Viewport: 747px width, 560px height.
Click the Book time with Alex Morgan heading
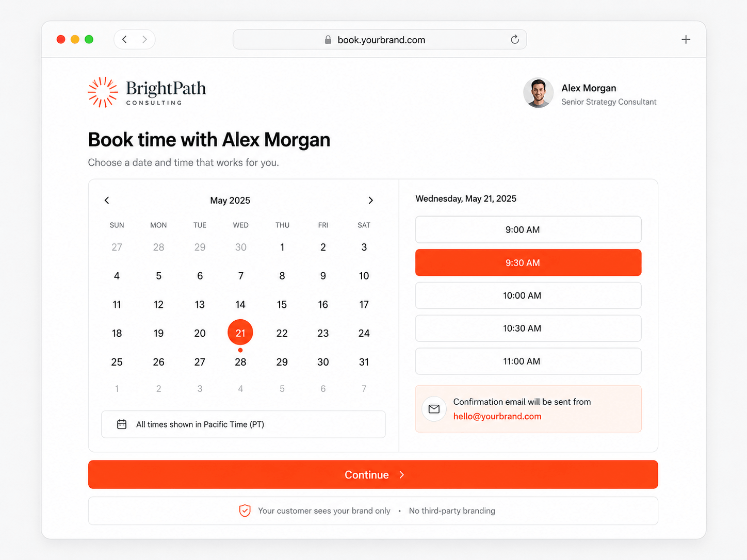[209, 140]
